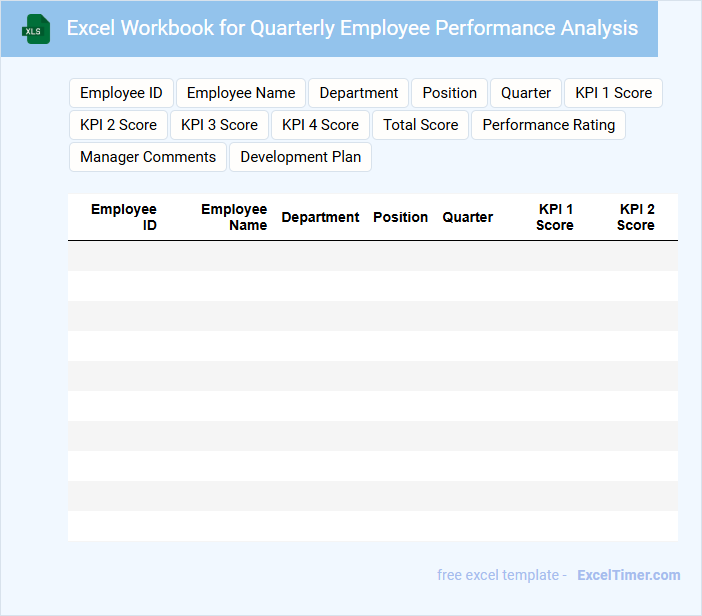This screenshot has width=702, height=616.
Task: Select the Employee ID tag
Action: point(121,93)
